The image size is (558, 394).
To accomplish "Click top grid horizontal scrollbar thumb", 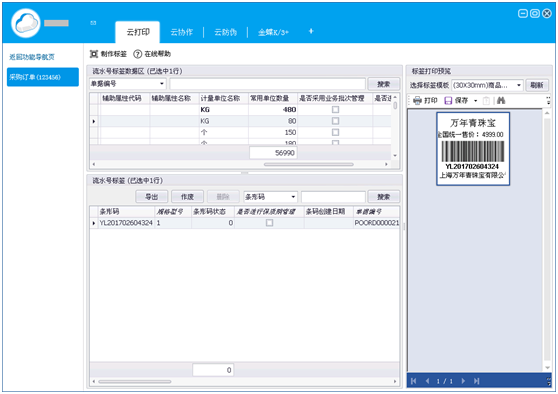I will point(309,164).
